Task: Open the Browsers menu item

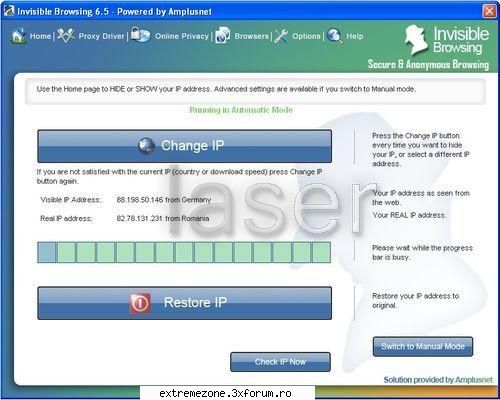Action: coord(251,36)
